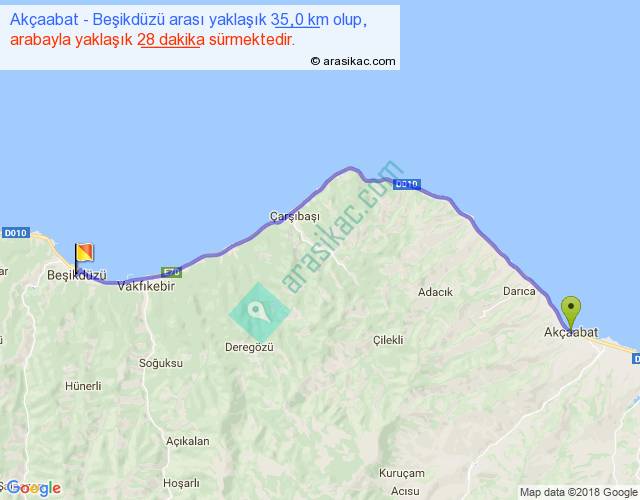Click the Soğuksu place label

(161, 362)
